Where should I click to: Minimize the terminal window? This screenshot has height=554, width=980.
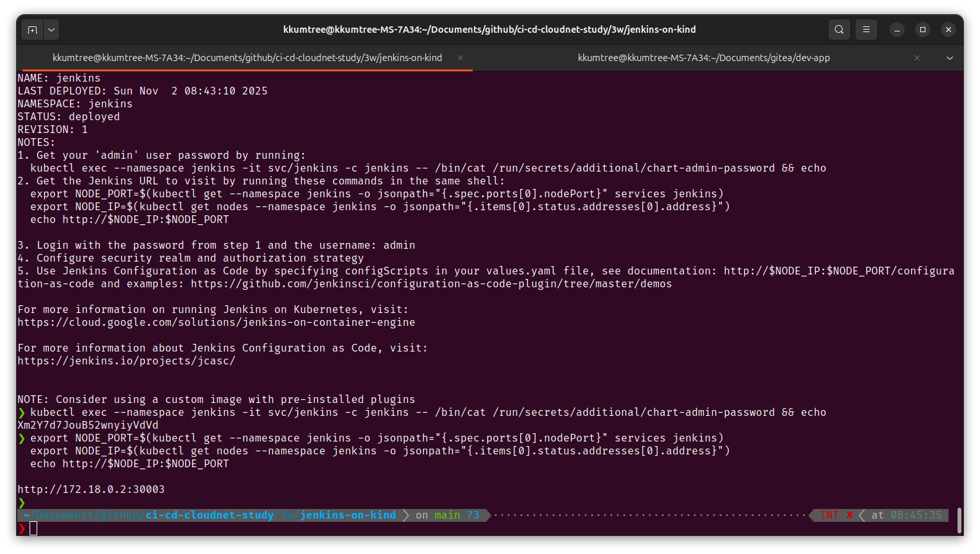(897, 30)
